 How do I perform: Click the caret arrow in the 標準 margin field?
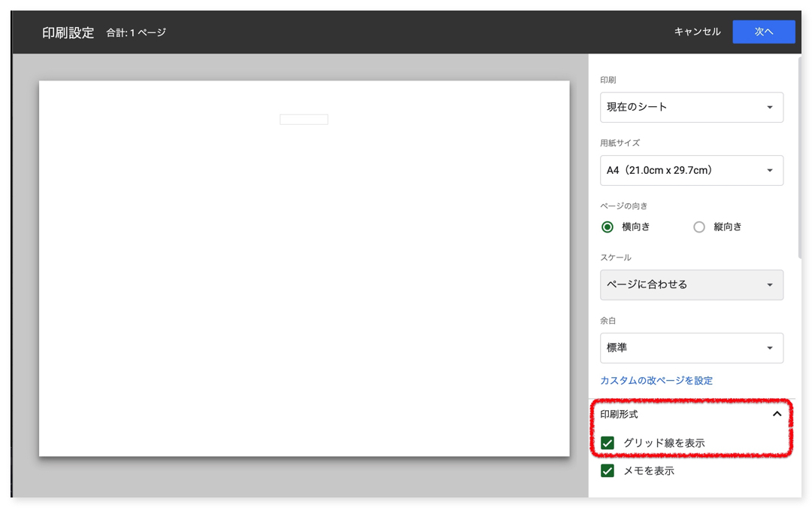click(769, 348)
